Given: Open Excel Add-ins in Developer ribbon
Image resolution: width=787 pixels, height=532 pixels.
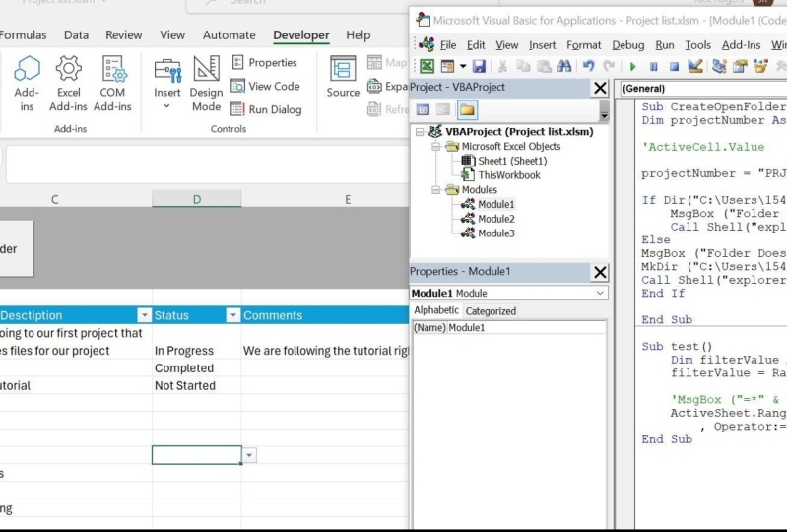Looking at the screenshot, I should tap(68, 84).
